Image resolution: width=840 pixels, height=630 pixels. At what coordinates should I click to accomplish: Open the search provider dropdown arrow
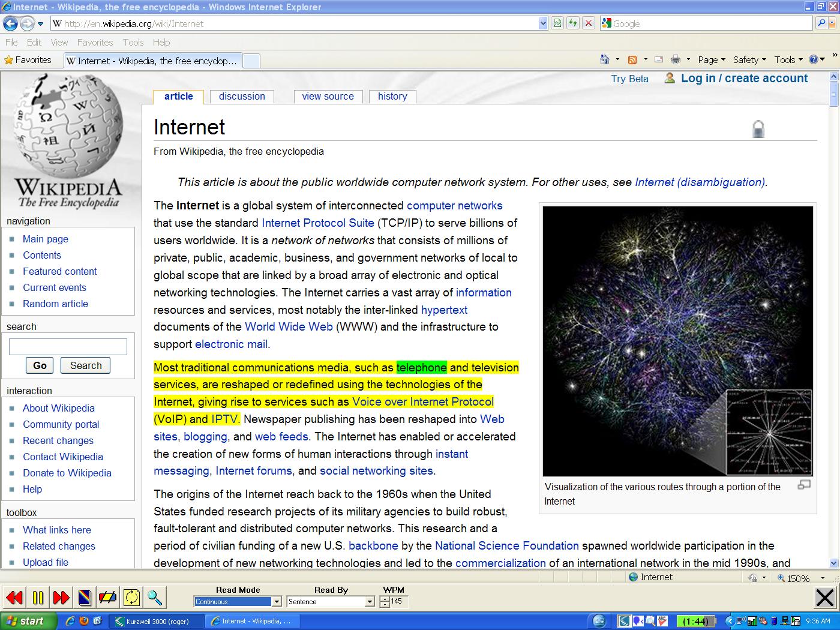tap(833, 23)
